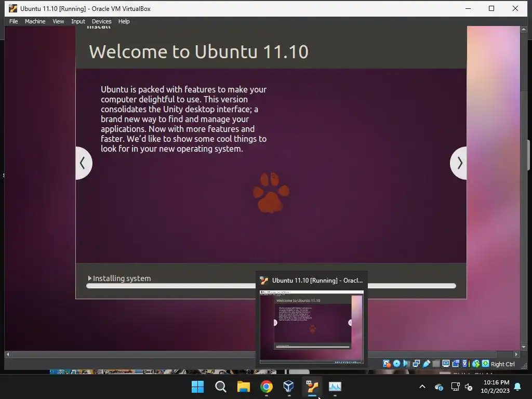
Task: Open the View menu
Action: (58, 21)
